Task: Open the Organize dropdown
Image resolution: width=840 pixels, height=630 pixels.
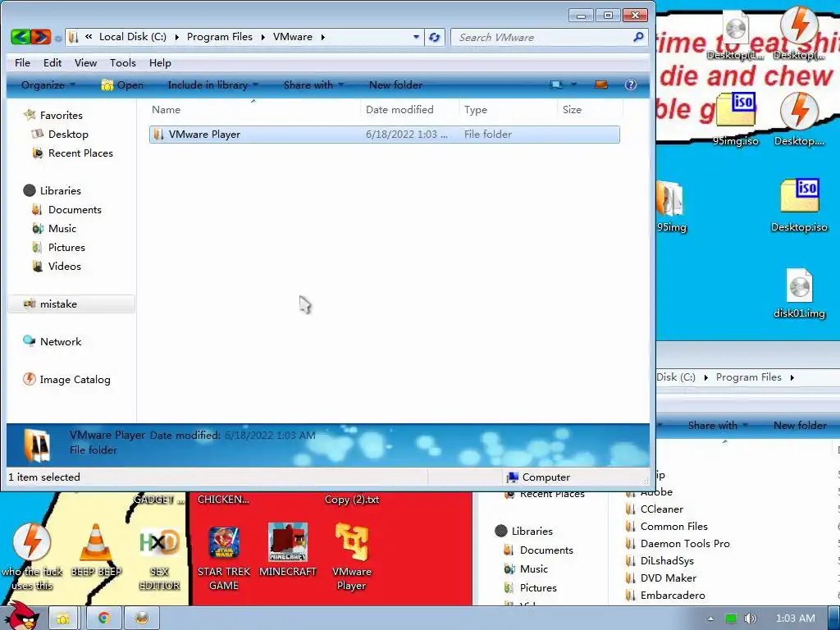Action: [48, 84]
